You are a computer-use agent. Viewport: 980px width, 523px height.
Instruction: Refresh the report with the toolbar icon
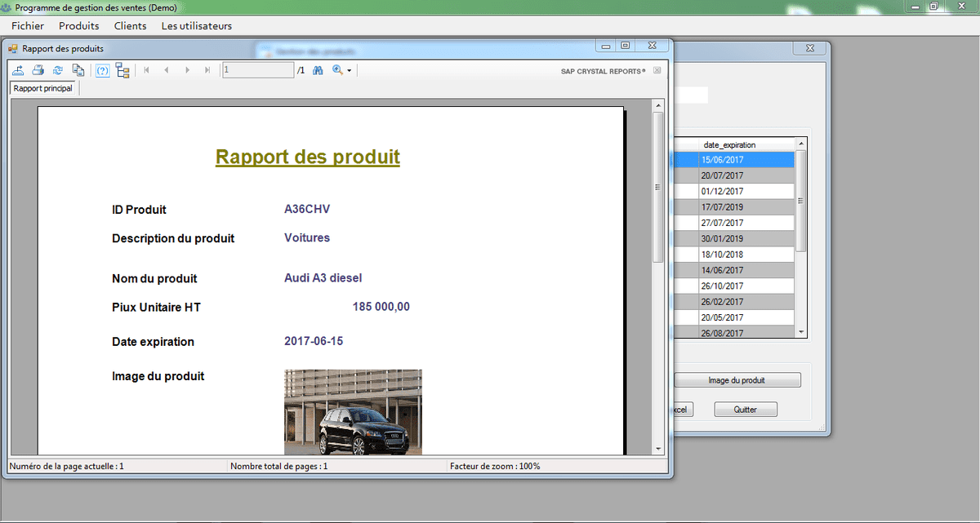point(58,71)
